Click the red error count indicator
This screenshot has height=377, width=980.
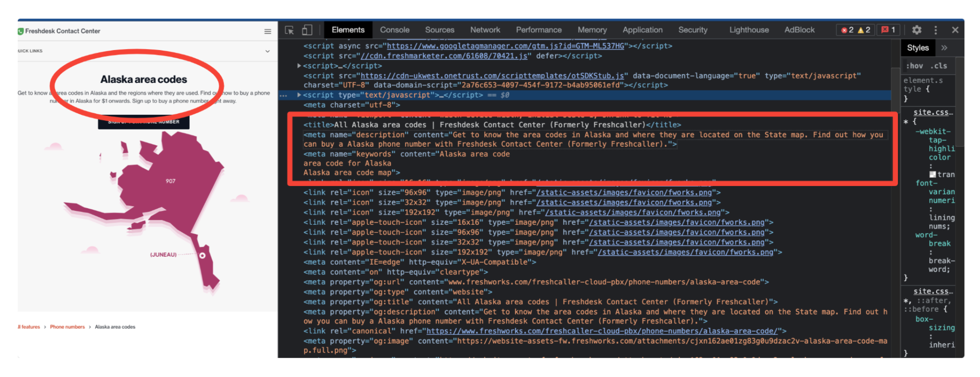point(847,30)
